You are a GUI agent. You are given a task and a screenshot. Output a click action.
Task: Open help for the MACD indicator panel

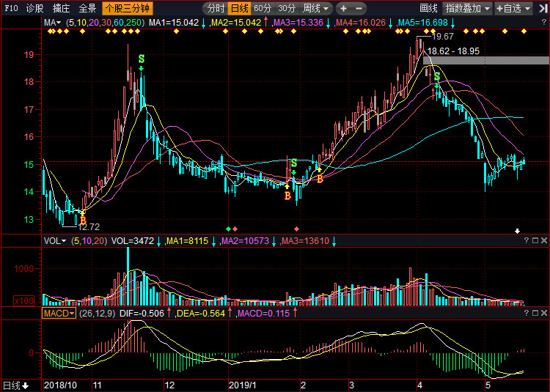(x=525, y=313)
